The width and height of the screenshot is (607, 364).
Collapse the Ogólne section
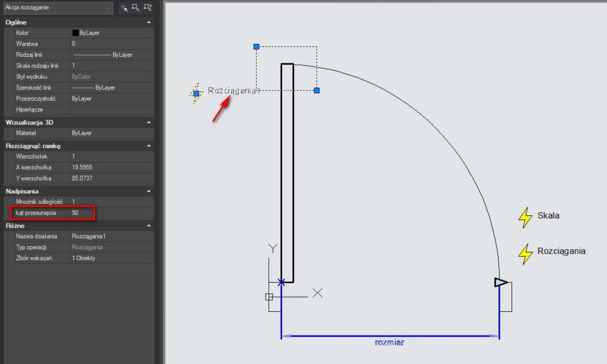click(x=148, y=23)
